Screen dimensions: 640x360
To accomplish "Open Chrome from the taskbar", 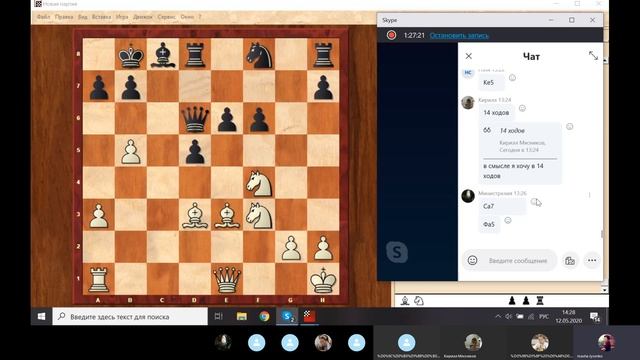I will (264, 316).
